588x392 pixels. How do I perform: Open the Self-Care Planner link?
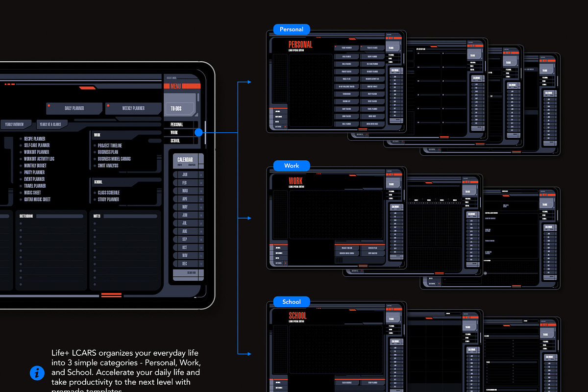pyautogui.click(x=37, y=146)
